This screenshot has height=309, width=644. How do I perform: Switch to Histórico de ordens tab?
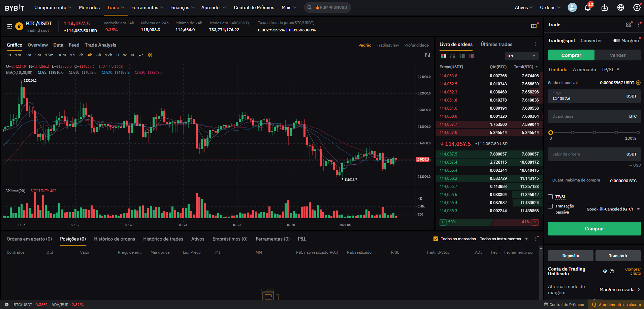(x=115, y=239)
